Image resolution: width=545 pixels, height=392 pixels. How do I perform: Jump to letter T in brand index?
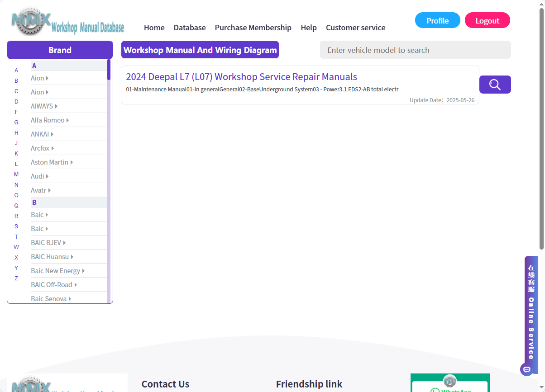click(x=16, y=237)
